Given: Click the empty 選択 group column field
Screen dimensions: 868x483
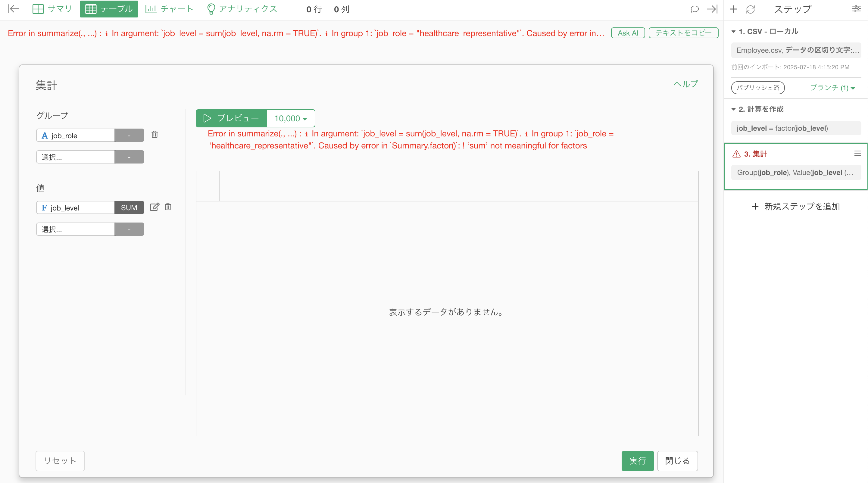Looking at the screenshot, I should pyautogui.click(x=76, y=157).
